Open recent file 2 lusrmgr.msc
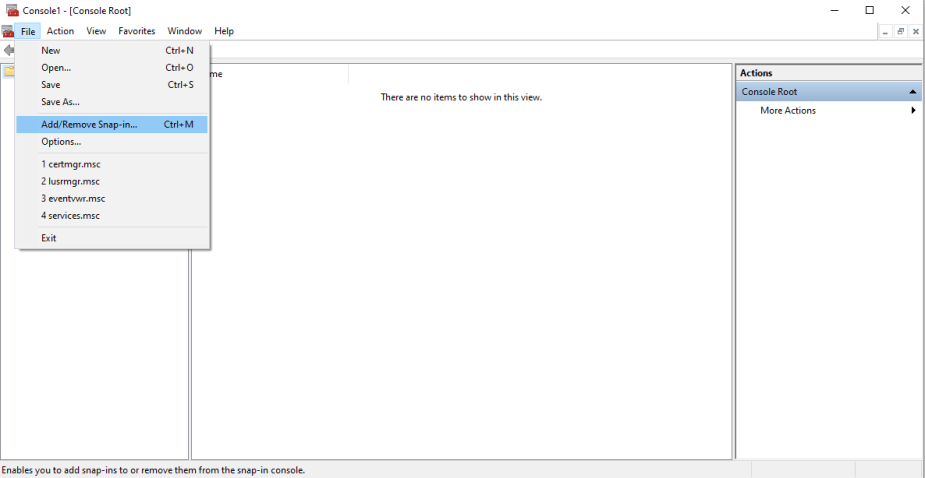Image resolution: width=925 pixels, height=478 pixels. pyautogui.click(x=112, y=181)
